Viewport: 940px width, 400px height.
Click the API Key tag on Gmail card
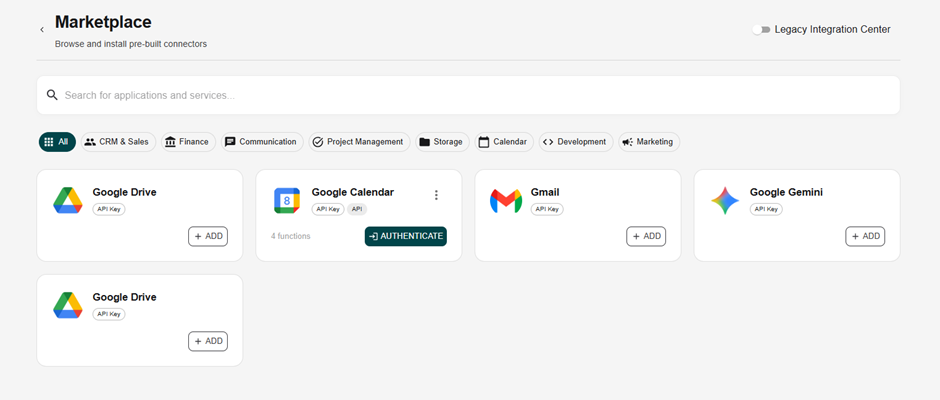pyautogui.click(x=547, y=209)
